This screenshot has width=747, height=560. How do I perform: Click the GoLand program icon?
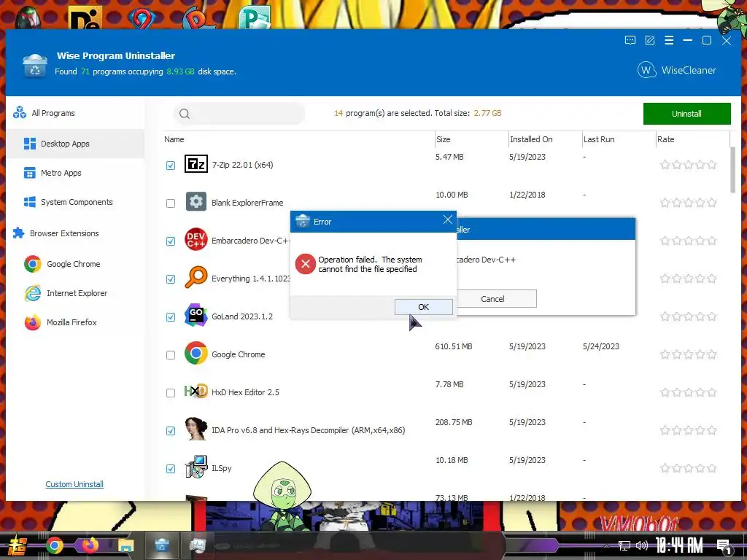(196, 315)
